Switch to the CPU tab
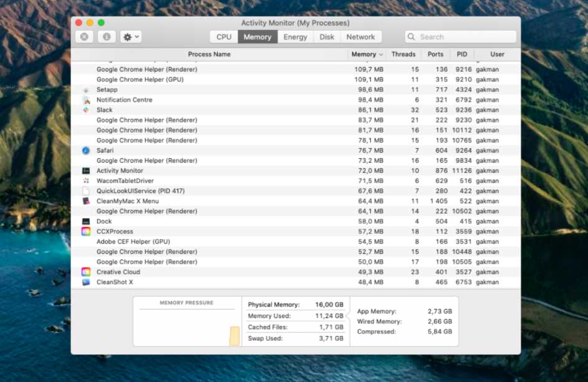 coord(224,37)
